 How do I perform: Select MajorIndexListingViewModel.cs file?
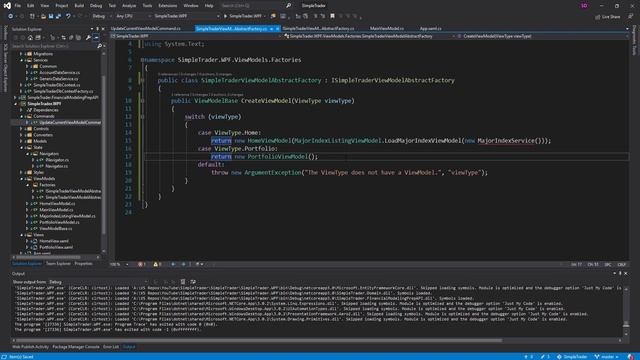pos(67,216)
